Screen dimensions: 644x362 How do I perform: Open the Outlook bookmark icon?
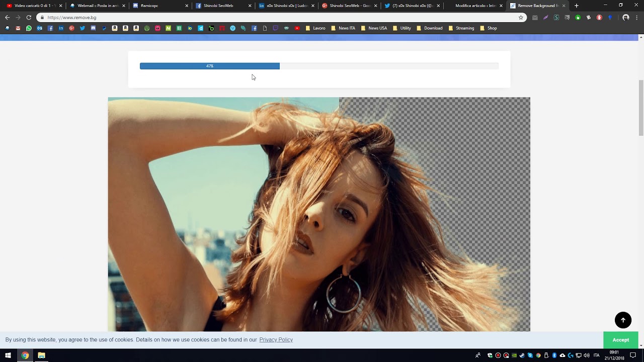39,28
